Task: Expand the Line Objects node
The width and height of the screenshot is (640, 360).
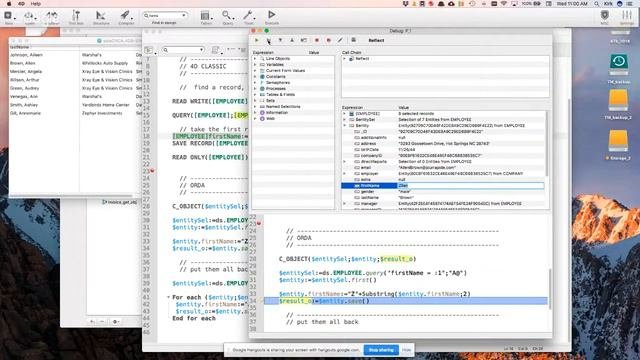Action: (x=256, y=59)
